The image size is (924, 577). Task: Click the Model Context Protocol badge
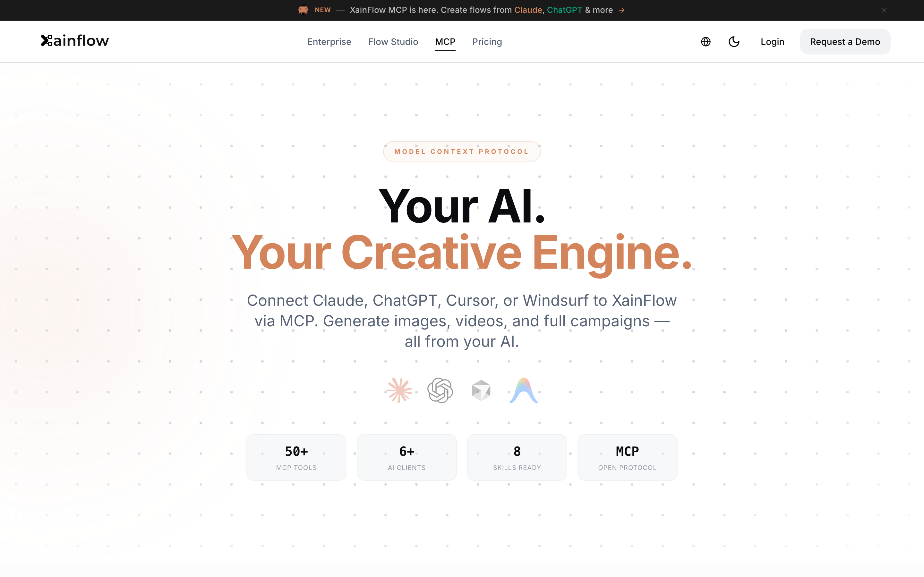point(462,152)
